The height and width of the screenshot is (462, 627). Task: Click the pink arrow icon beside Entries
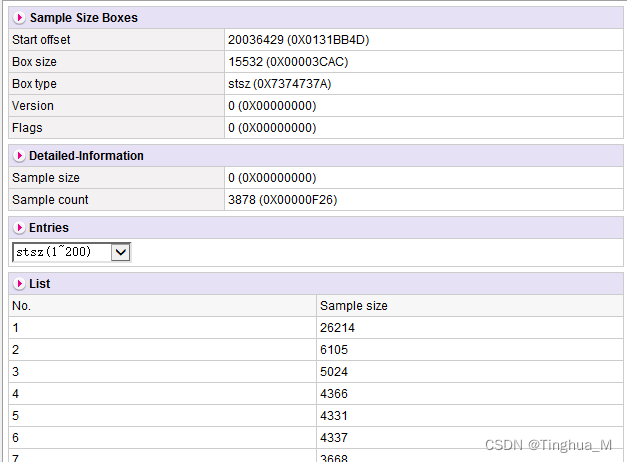[x=19, y=228]
